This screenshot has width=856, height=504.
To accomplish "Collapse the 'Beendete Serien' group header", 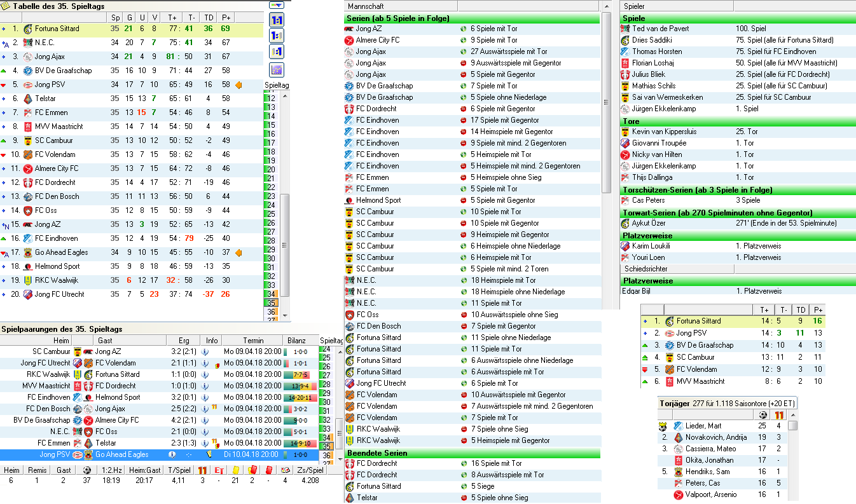I will click(x=471, y=453).
